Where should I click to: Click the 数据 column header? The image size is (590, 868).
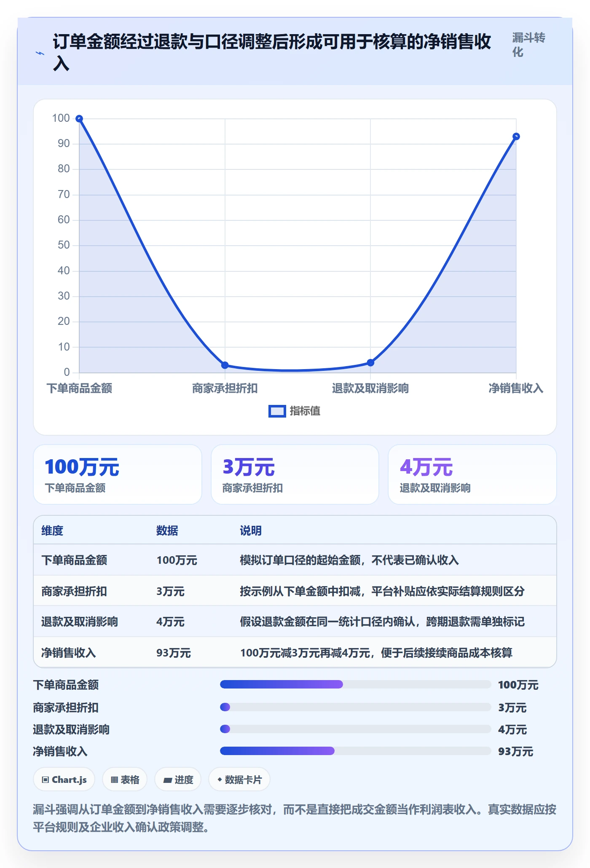[167, 530]
